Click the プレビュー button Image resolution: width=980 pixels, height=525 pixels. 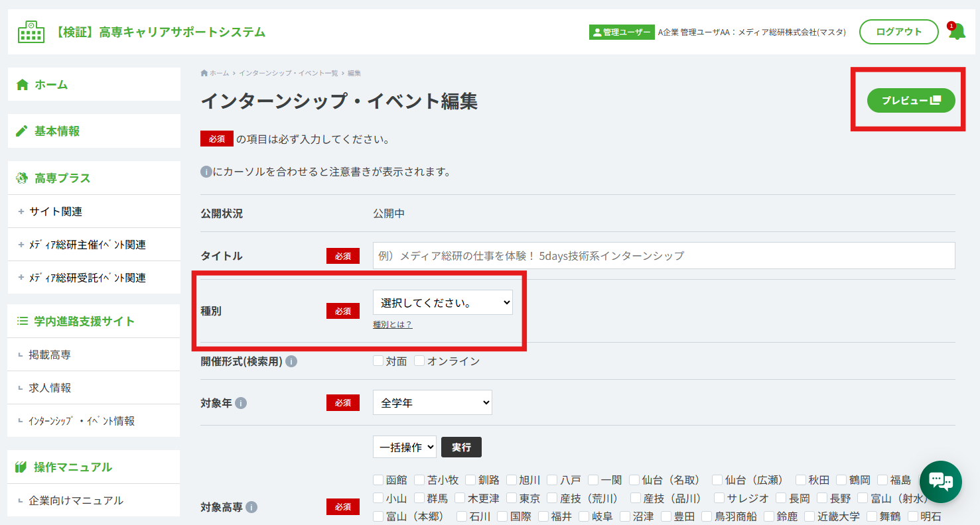(x=911, y=100)
